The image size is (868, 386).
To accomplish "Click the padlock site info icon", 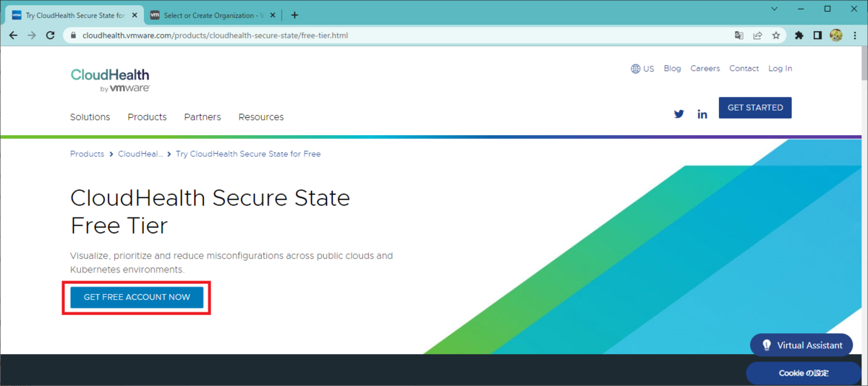I will point(73,35).
